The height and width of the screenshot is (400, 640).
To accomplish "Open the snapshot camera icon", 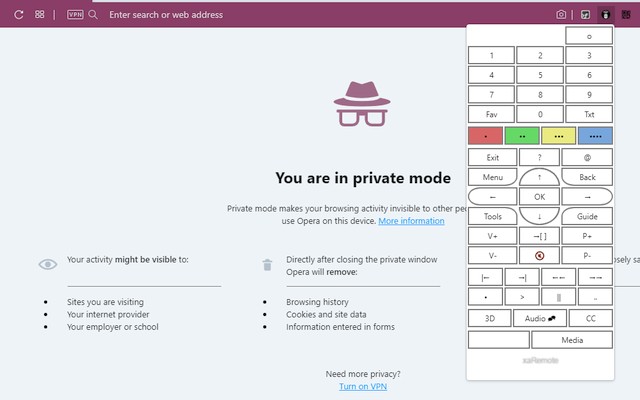I will [561, 15].
